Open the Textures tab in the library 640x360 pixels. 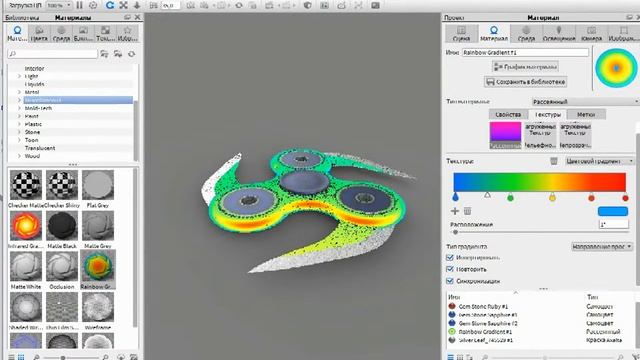105,33
